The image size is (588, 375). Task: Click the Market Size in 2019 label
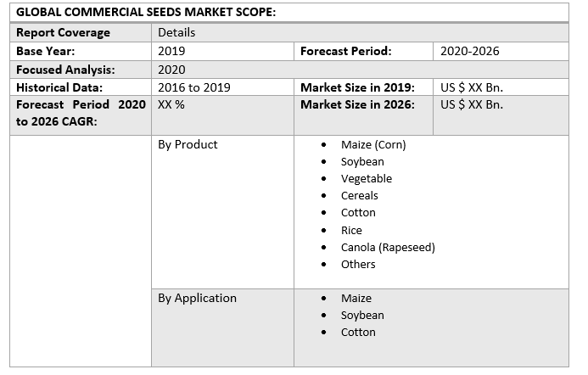pos(357,87)
